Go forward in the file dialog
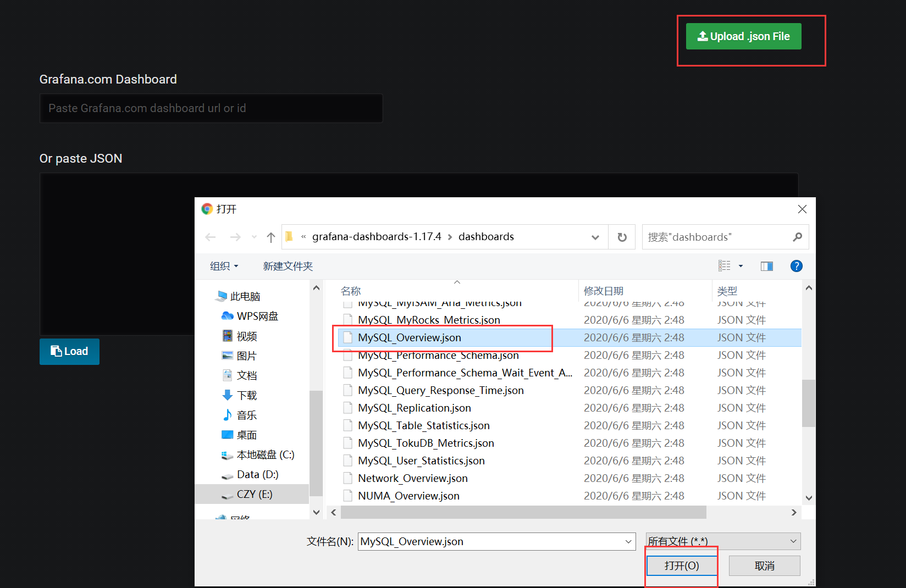The image size is (906, 588). 235,237
